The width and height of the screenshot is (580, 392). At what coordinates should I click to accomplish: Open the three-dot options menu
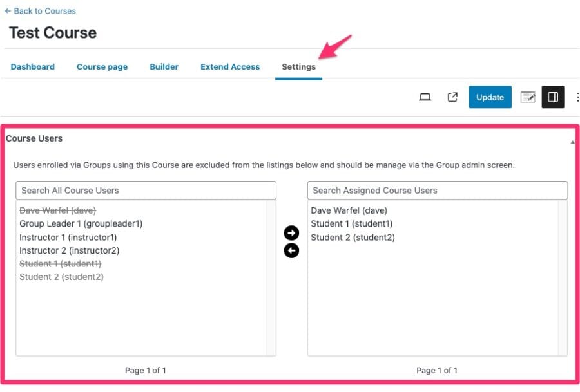[x=577, y=97]
